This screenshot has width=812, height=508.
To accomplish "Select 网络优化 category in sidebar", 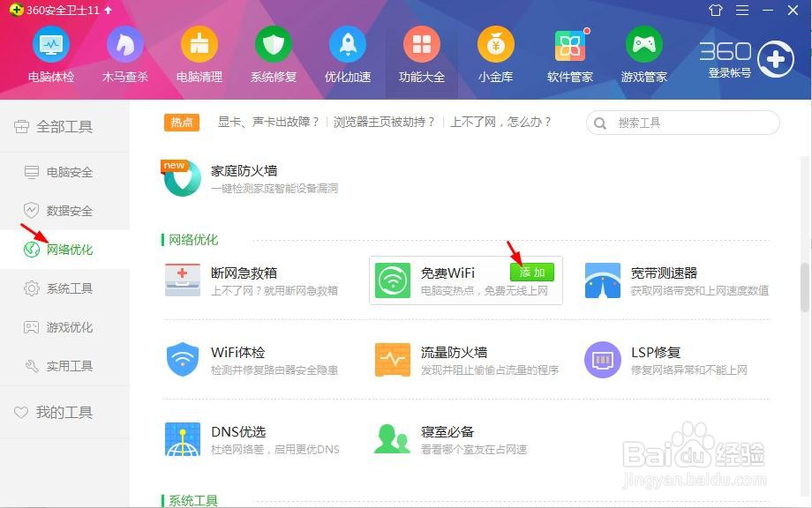I will point(64,250).
